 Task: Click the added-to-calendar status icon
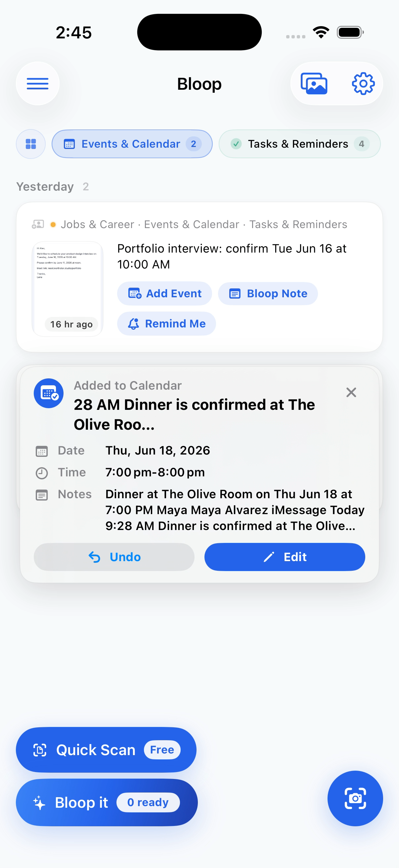coord(49,393)
